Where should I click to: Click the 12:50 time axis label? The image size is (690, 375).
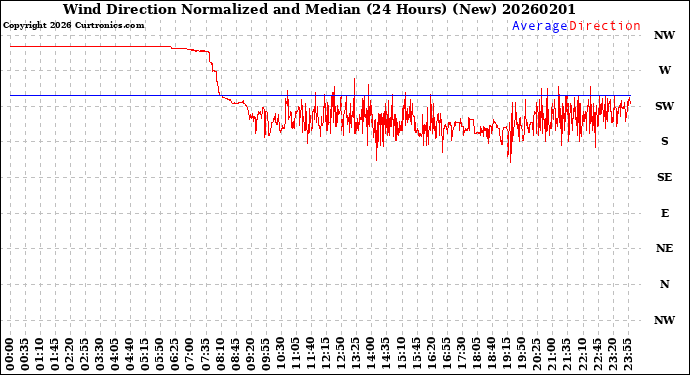tap(341, 355)
